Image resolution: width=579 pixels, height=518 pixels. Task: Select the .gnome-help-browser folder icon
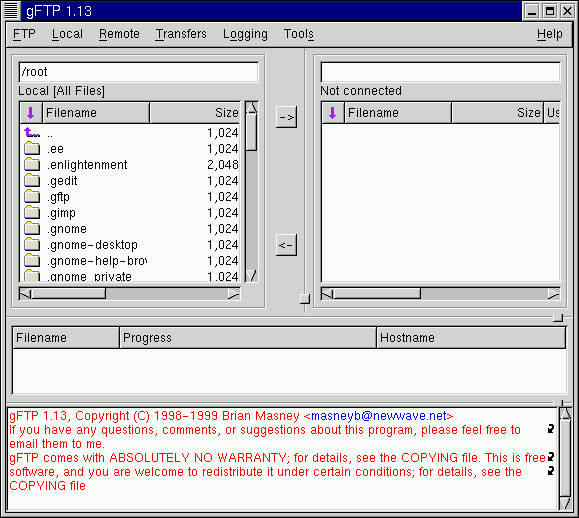[x=32, y=260]
